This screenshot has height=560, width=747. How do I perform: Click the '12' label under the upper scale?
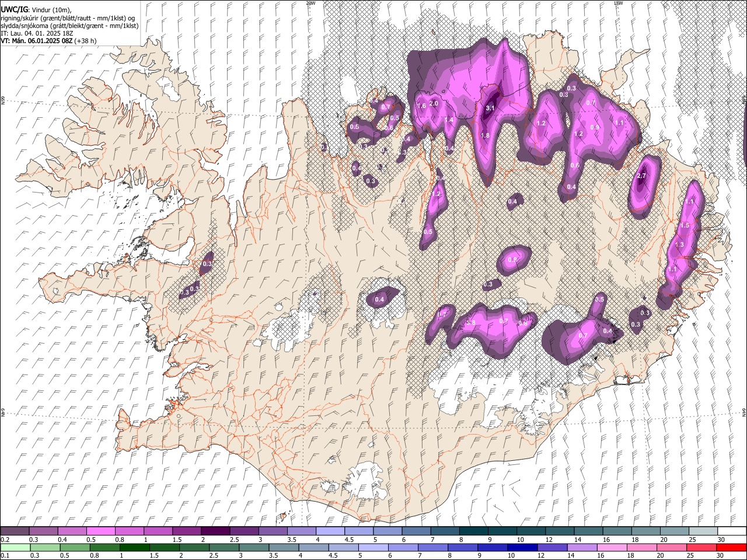(549, 540)
